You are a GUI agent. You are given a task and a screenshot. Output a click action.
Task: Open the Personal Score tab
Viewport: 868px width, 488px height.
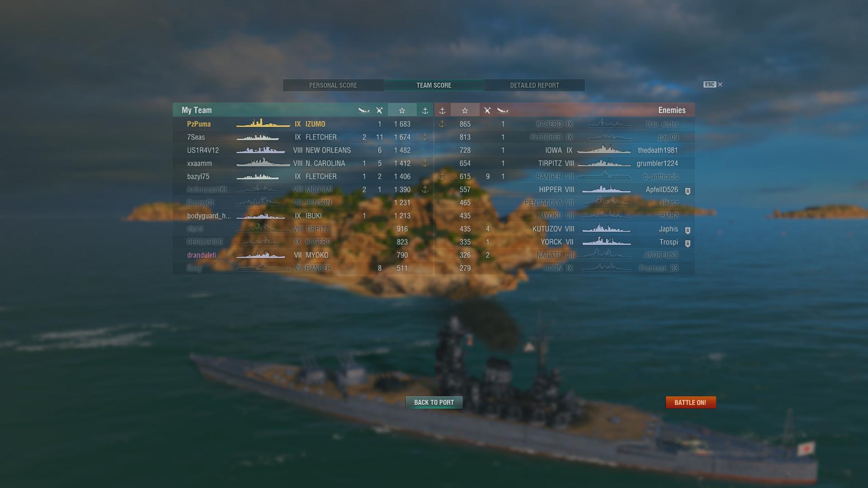pyautogui.click(x=333, y=85)
